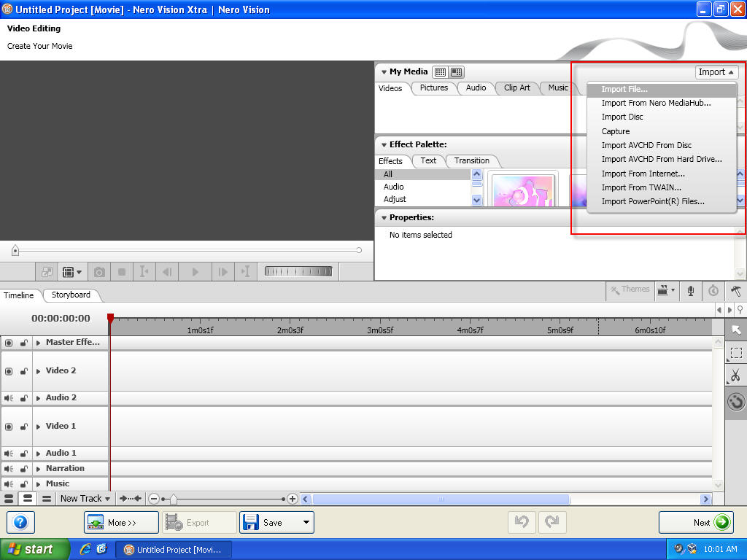
Task: Jump to start position in preview controls
Action: [x=144, y=272]
